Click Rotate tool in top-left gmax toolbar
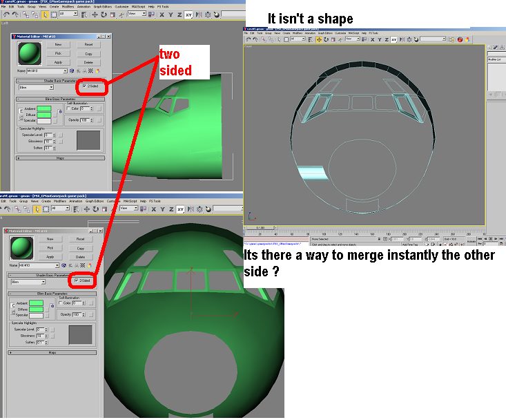Viewport: 506px width, 420px height. (x=104, y=15)
